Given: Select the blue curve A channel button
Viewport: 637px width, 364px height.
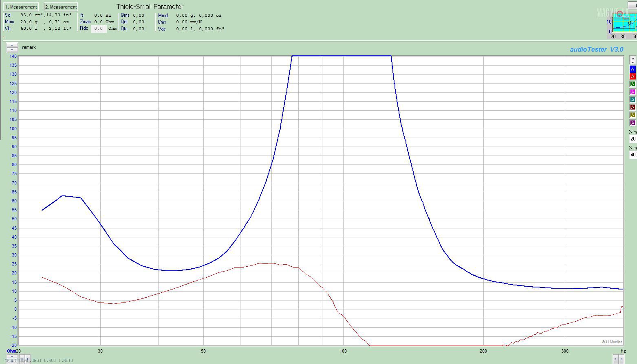Looking at the screenshot, I should [633, 69].
